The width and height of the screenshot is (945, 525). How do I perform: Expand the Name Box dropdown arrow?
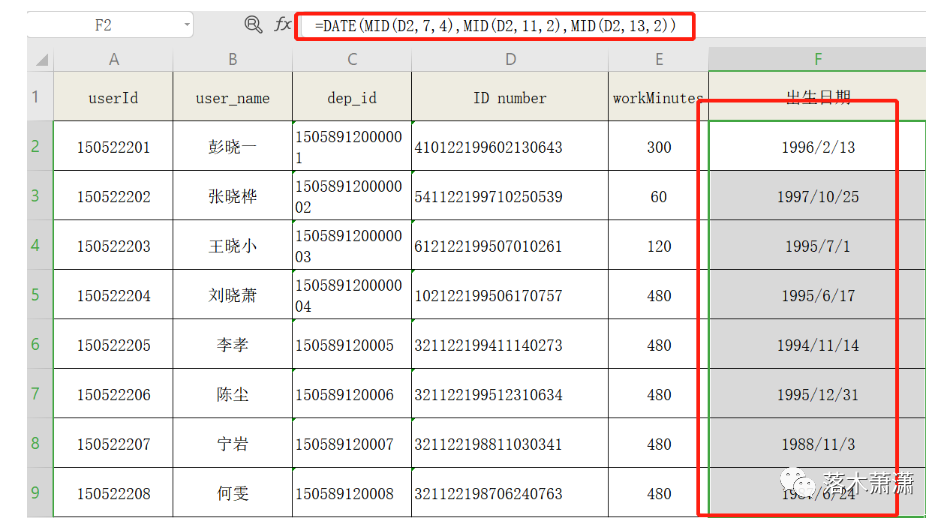pyautogui.click(x=187, y=25)
